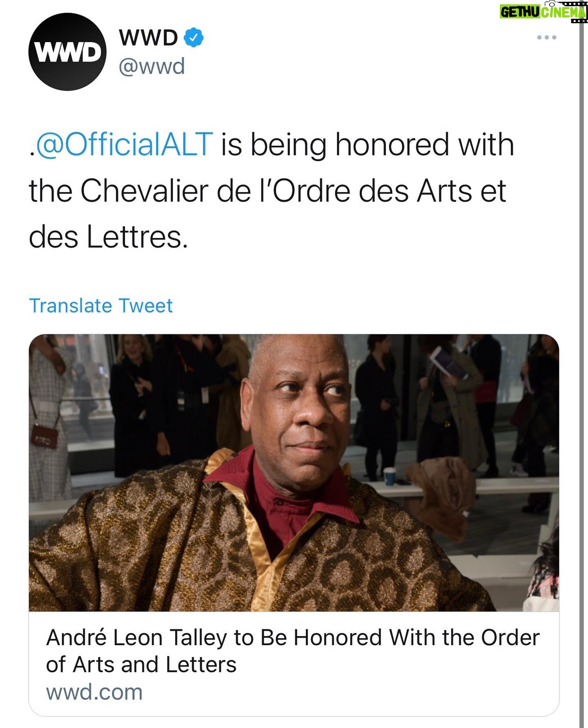Open the article preview photo
588x728 pixels.
point(294,472)
